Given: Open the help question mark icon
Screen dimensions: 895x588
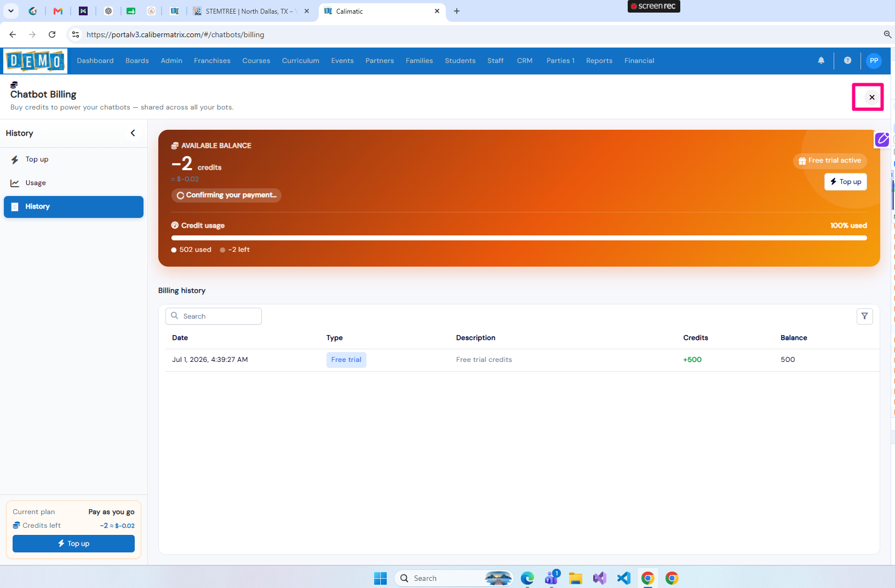Looking at the screenshot, I should pos(847,61).
